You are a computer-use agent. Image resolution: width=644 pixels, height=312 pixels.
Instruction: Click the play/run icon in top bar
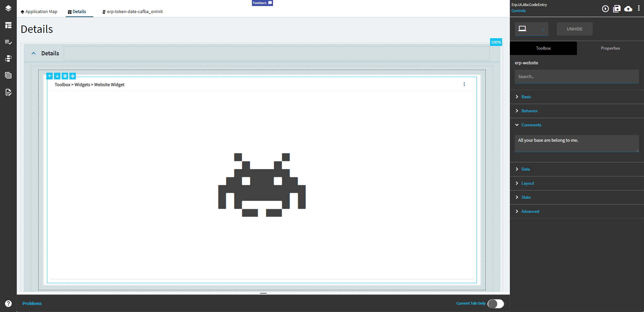coord(605,9)
